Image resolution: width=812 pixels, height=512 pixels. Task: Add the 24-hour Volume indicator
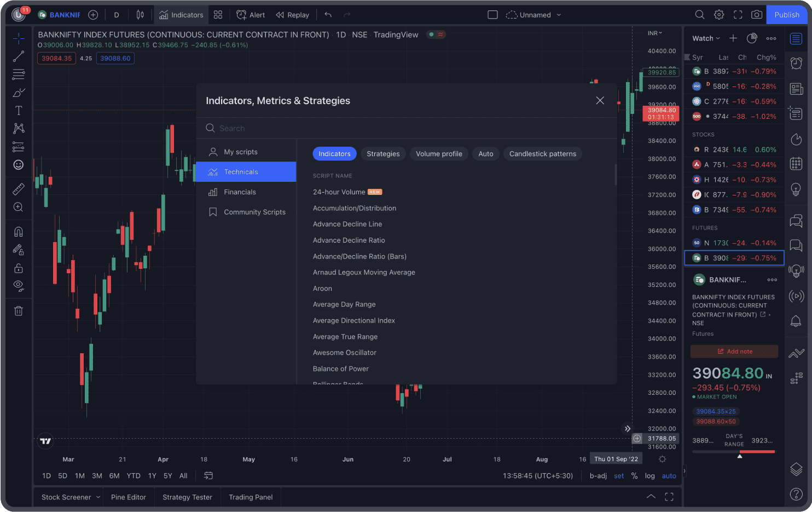tap(339, 192)
